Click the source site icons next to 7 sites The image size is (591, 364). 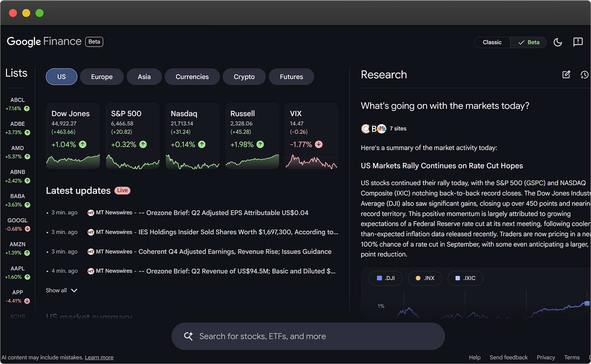click(374, 129)
